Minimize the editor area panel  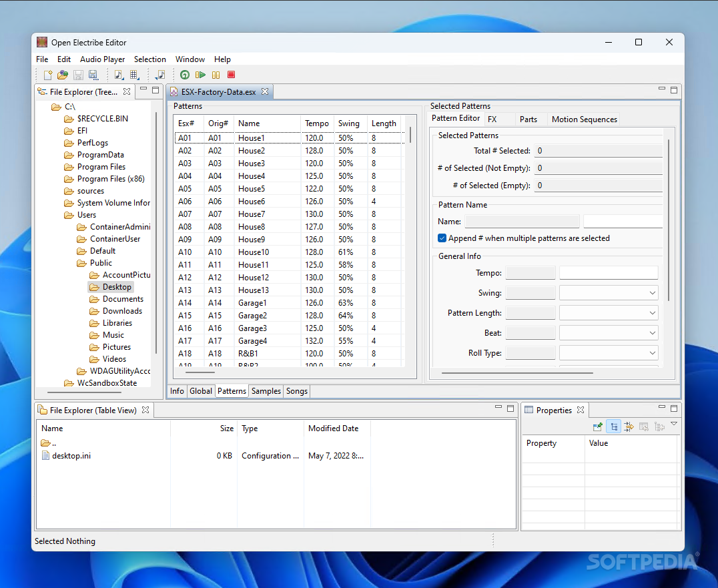click(662, 89)
